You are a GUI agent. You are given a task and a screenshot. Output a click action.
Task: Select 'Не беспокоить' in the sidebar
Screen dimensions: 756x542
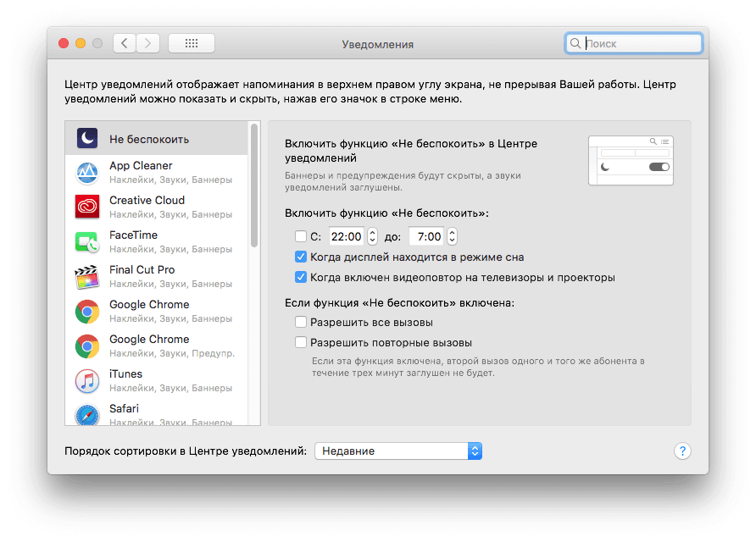coord(149,139)
